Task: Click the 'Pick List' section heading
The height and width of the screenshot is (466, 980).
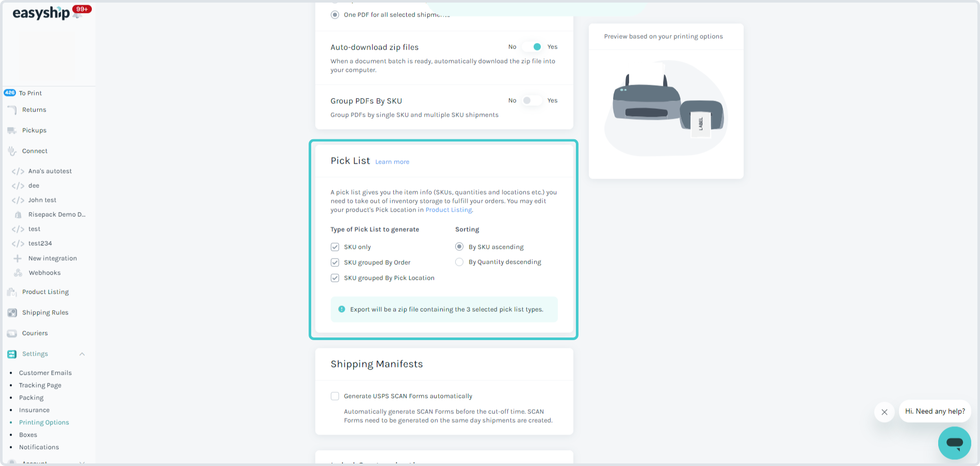Action: [350, 161]
